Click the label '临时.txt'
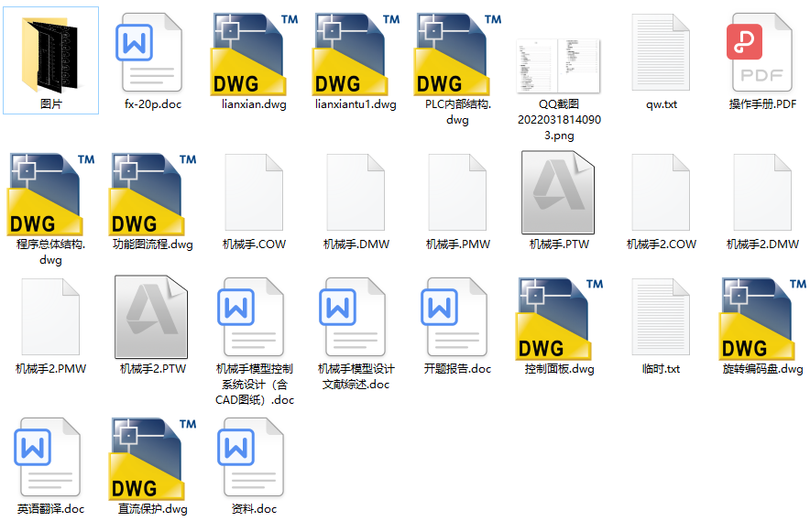Viewport: 810px width, 532px height. [662, 369]
